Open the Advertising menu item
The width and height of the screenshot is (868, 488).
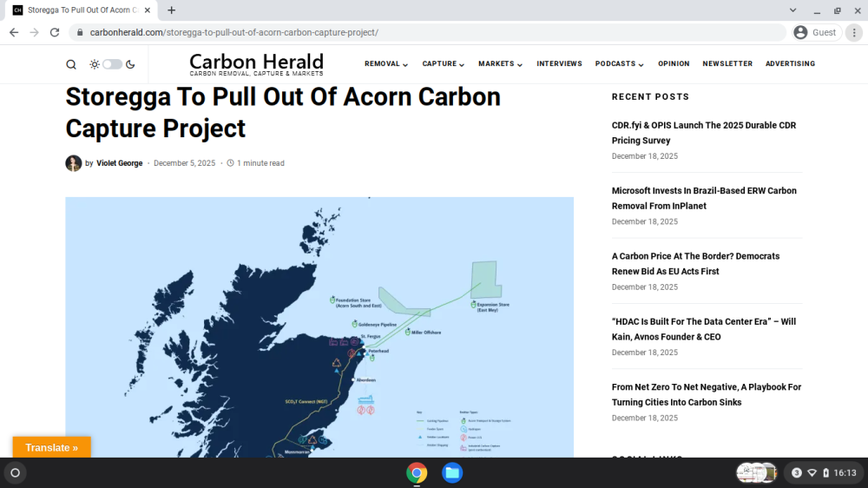click(x=790, y=63)
